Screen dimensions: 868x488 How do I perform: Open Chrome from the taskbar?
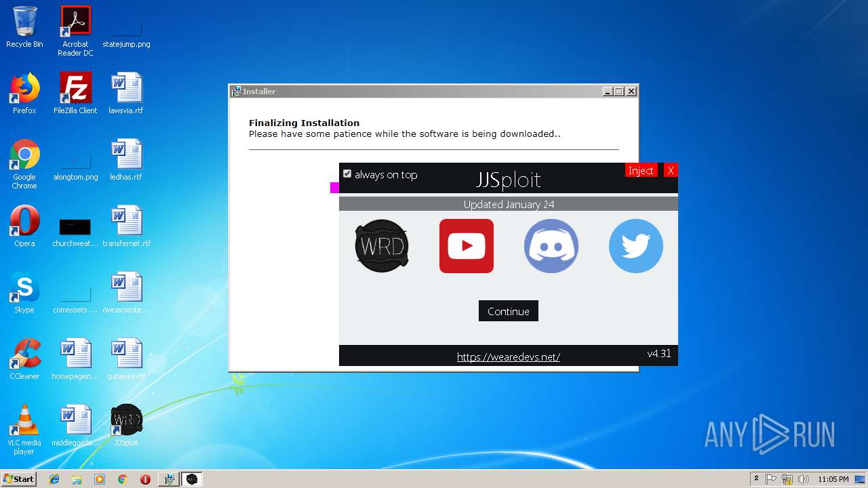(122, 479)
